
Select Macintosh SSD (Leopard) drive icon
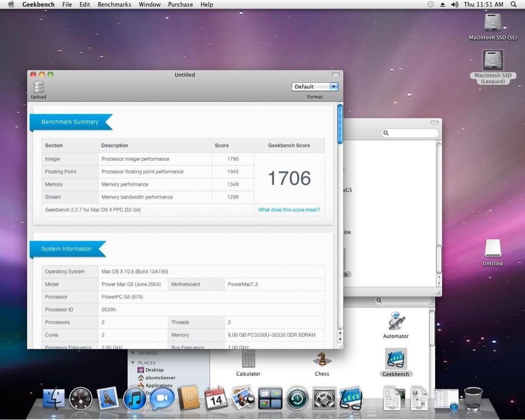click(x=493, y=60)
